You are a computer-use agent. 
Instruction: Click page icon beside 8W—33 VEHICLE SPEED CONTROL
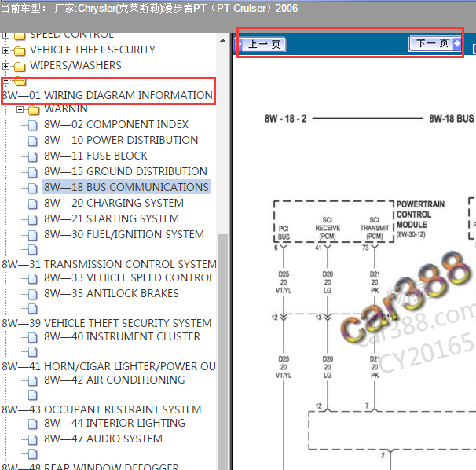(33, 278)
